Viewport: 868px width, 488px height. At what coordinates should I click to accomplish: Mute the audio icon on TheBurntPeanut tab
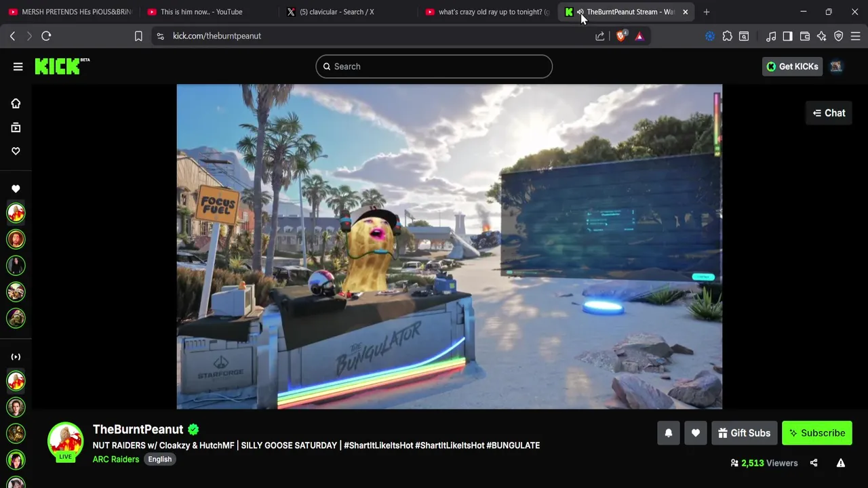580,12
